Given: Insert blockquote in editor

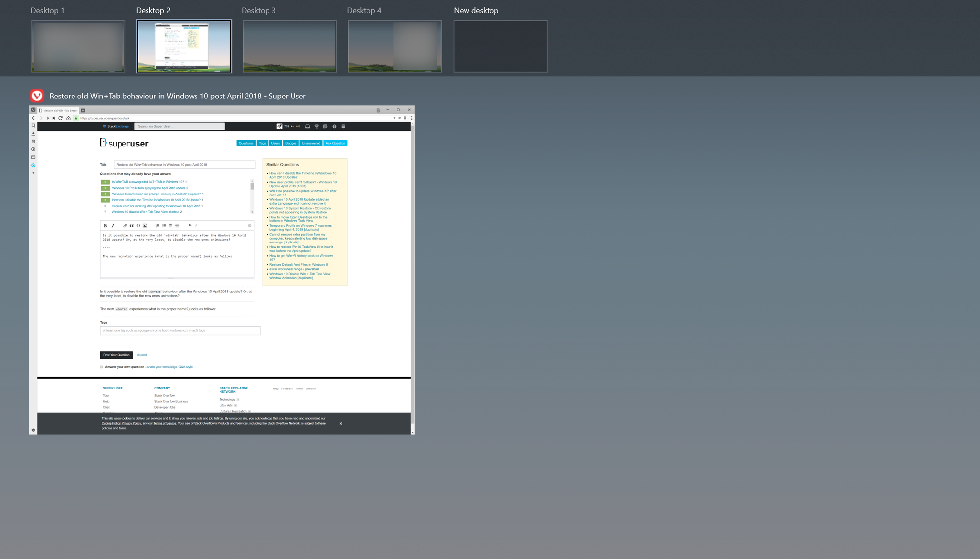Looking at the screenshot, I should click(x=131, y=226).
